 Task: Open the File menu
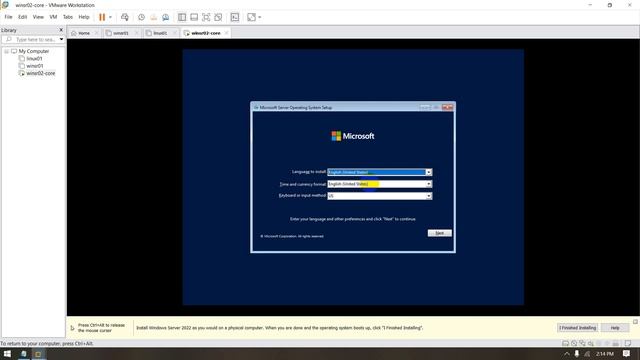(x=9, y=17)
